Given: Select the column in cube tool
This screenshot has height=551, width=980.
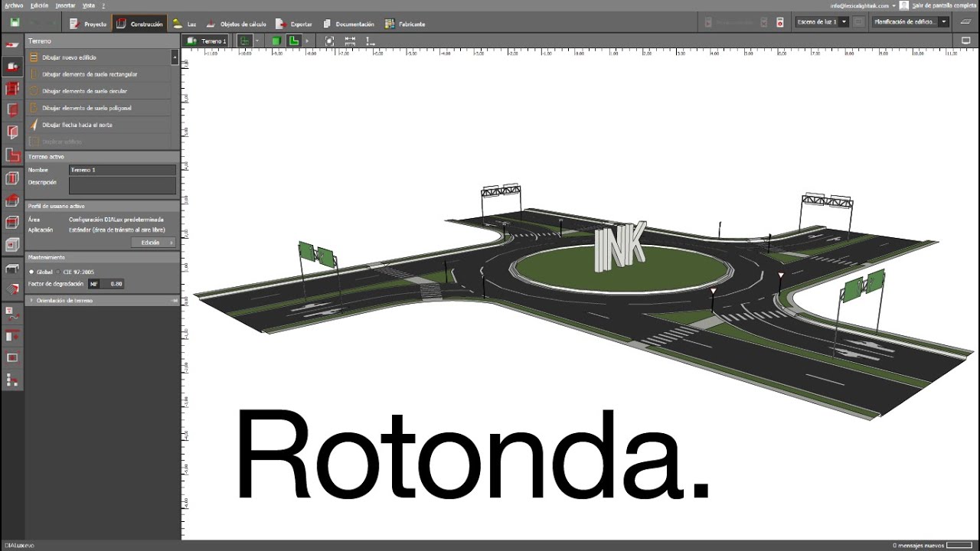Looking at the screenshot, I should pyautogui.click(x=11, y=178).
